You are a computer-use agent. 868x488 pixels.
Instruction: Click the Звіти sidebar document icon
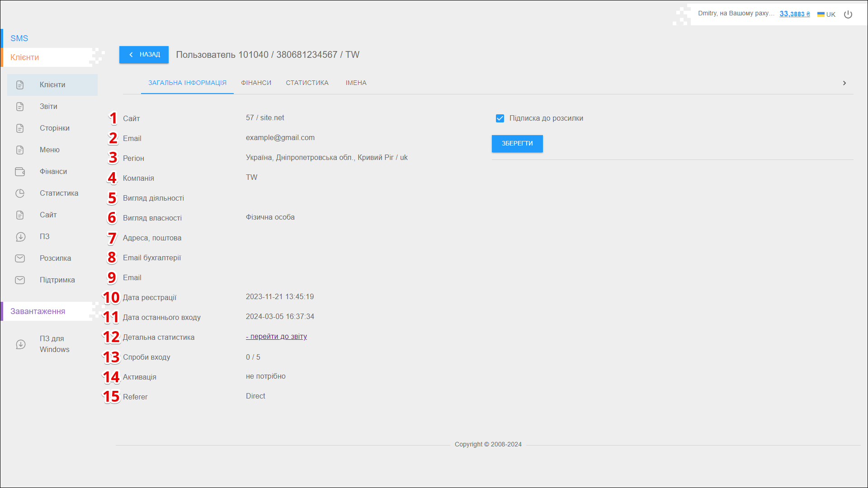20,107
